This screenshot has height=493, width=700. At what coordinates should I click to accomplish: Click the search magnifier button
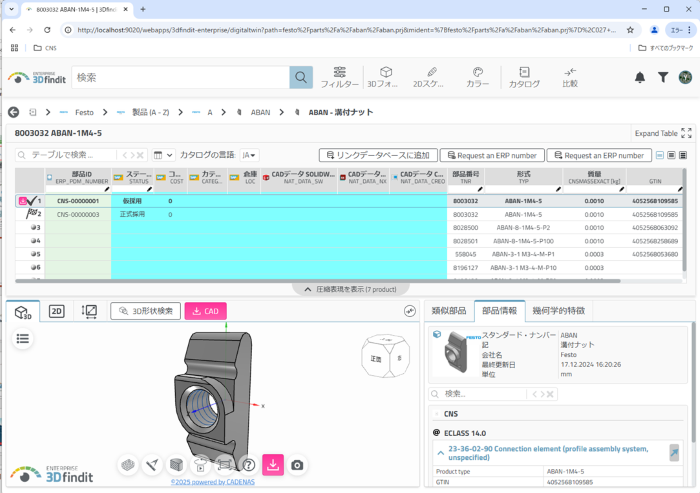301,77
